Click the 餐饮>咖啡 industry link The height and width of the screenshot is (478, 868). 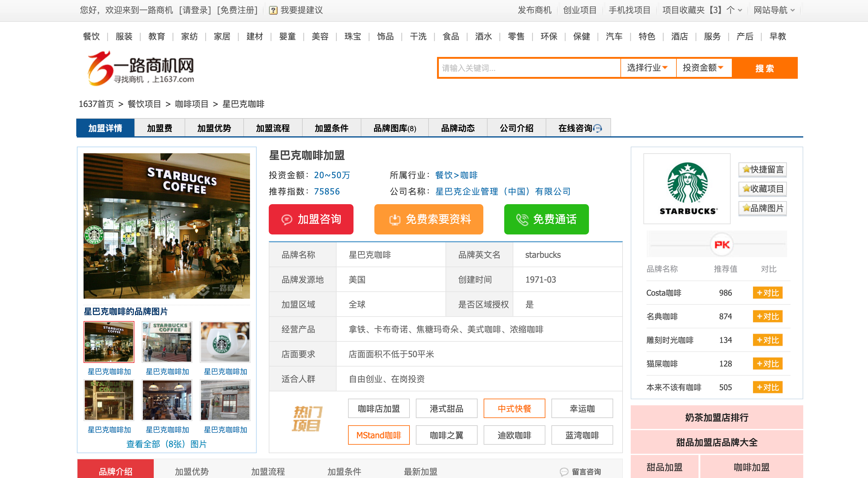click(x=456, y=175)
